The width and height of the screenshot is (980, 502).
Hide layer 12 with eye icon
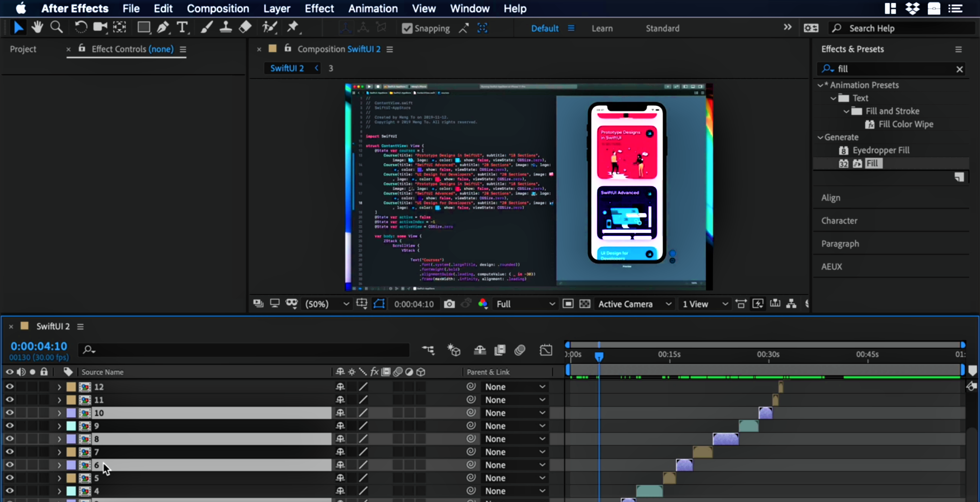point(9,387)
